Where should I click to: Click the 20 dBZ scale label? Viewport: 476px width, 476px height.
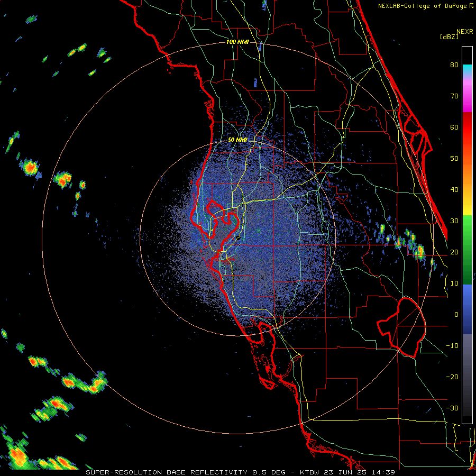click(x=454, y=252)
